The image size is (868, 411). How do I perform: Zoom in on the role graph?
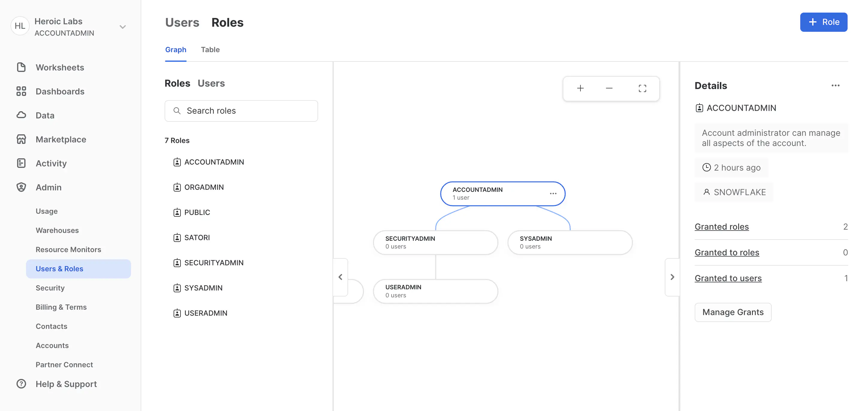(580, 88)
